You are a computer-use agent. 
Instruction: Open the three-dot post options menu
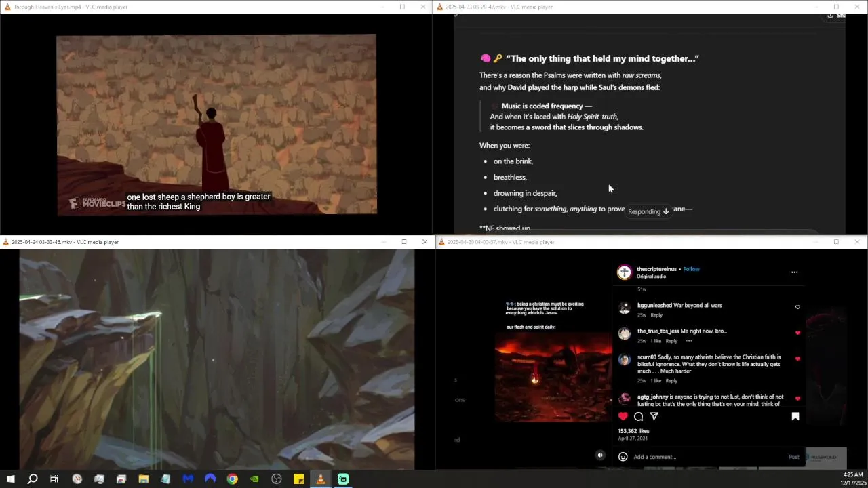(795, 272)
